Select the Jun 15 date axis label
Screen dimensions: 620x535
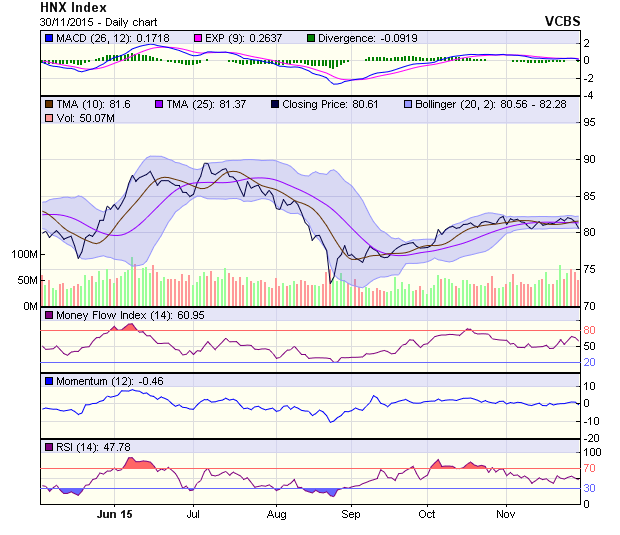tap(113, 514)
